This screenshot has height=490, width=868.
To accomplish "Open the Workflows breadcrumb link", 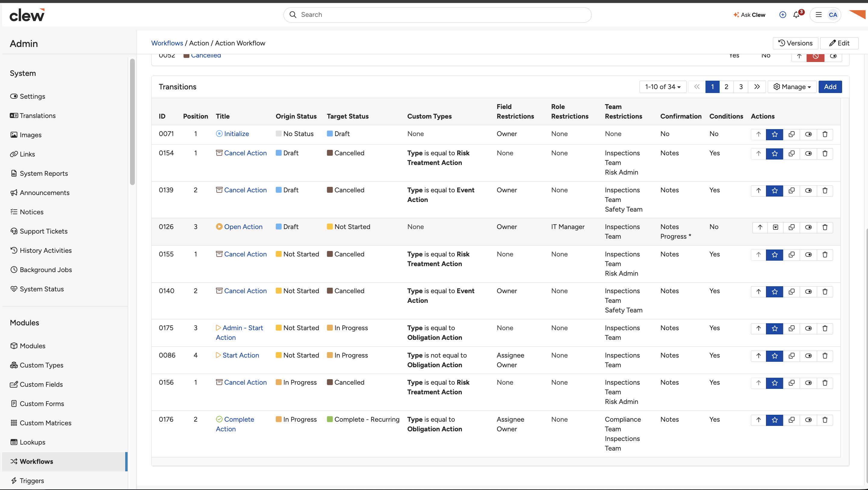I will pyautogui.click(x=167, y=43).
